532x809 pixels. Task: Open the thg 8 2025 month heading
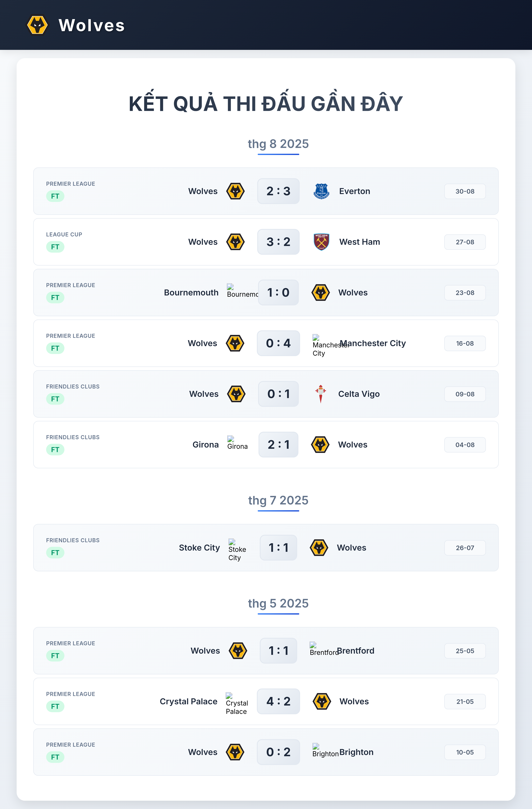278,144
